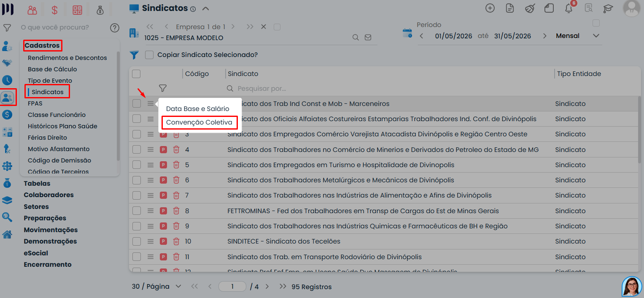Image resolution: width=644 pixels, height=298 pixels.
Task: Toggle the select-all header checkbox
Action: point(136,74)
